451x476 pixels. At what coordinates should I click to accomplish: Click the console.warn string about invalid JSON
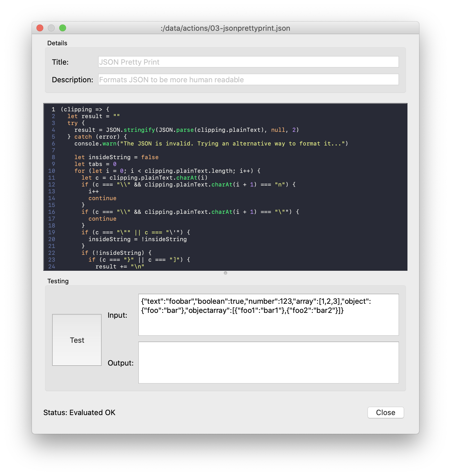click(233, 143)
